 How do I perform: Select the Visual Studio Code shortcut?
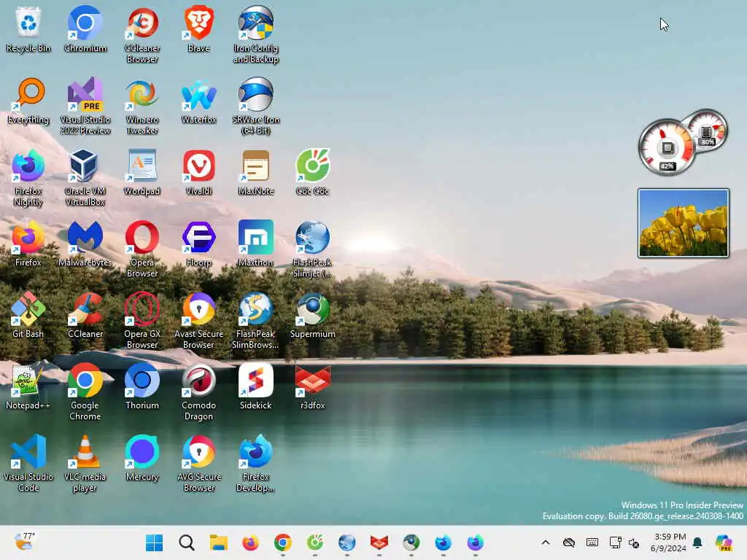pyautogui.click(x=28, y=463)
